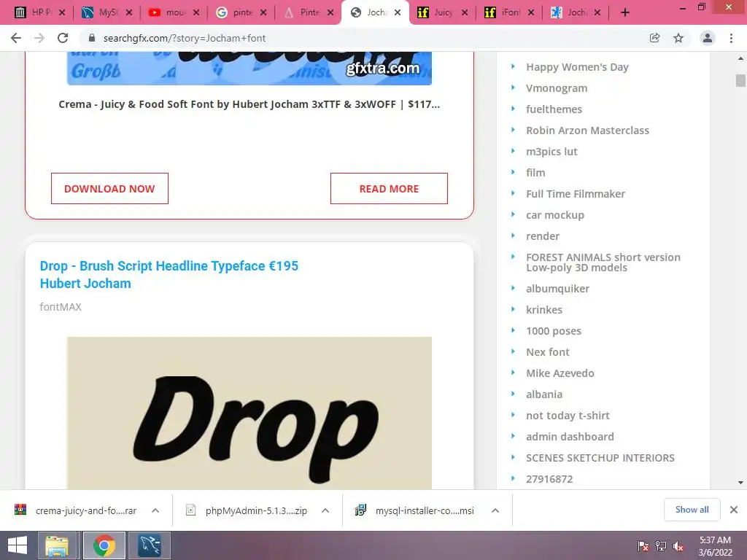Screen dimensions: 747x560
Task: Click the forward navigation arrow
Action: click(39, 38)
